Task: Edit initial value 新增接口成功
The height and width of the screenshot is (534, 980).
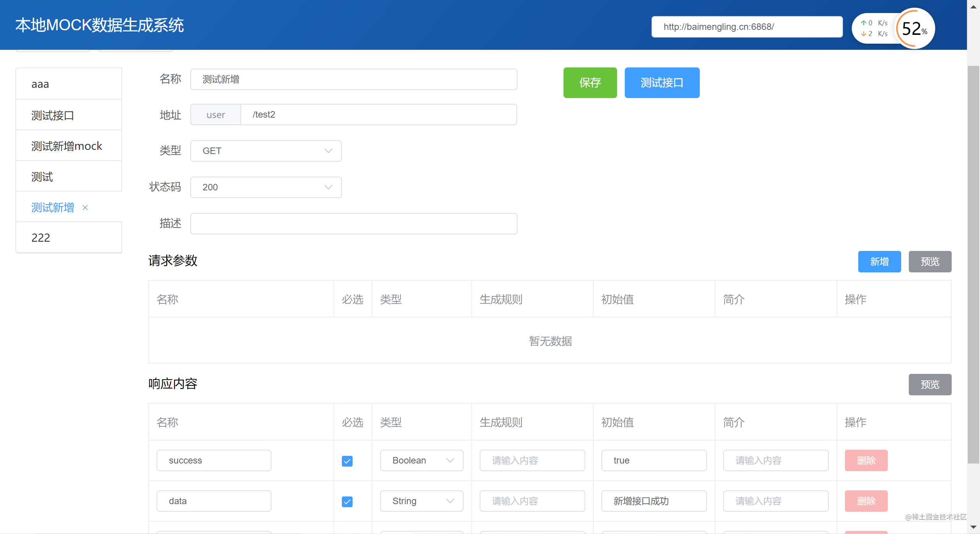Action: coord(654,501)
